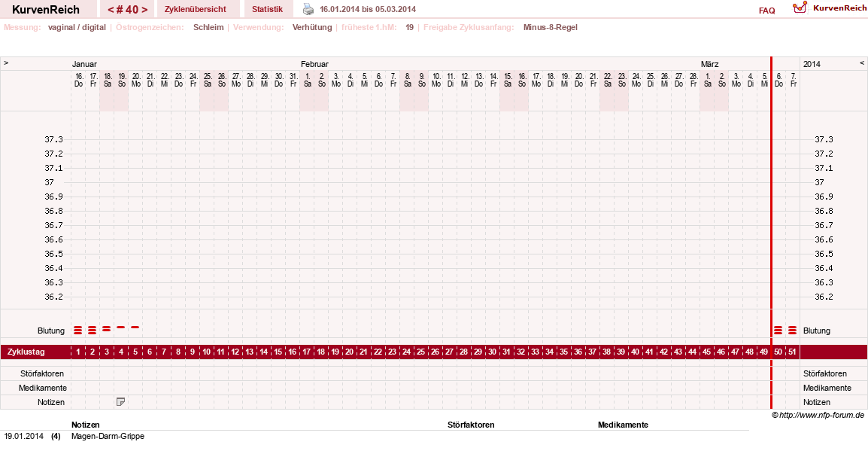Click the date range 16.01.2014 bis 05.03.2014
The height and width of the screenshot is (454, 868).
(x=368, y=10)
